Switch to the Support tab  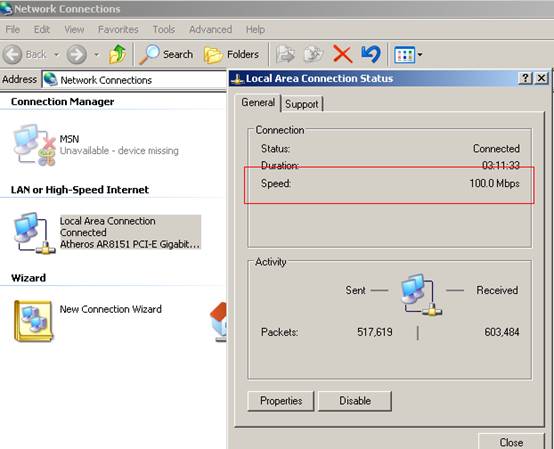pos(302,104)
